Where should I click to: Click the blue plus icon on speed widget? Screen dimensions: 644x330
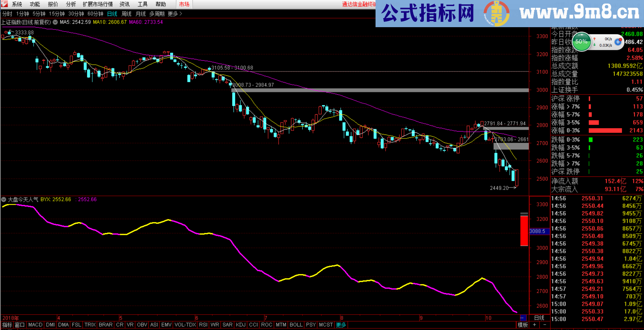coord(618,42)
